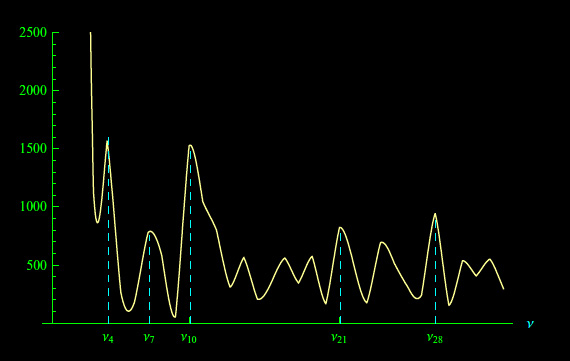Select the ν7 frequency label
The image size is (570, 361).
click(x=149, y=338)
